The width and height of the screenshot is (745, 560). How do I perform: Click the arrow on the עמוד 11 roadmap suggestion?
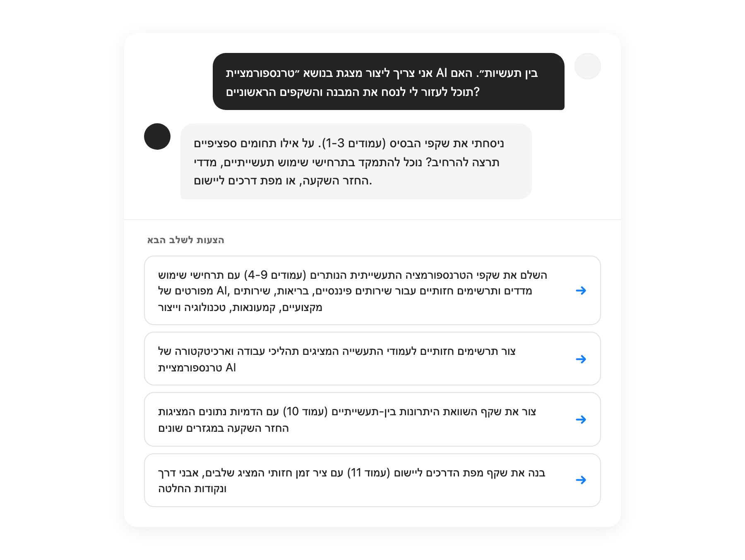581,480
